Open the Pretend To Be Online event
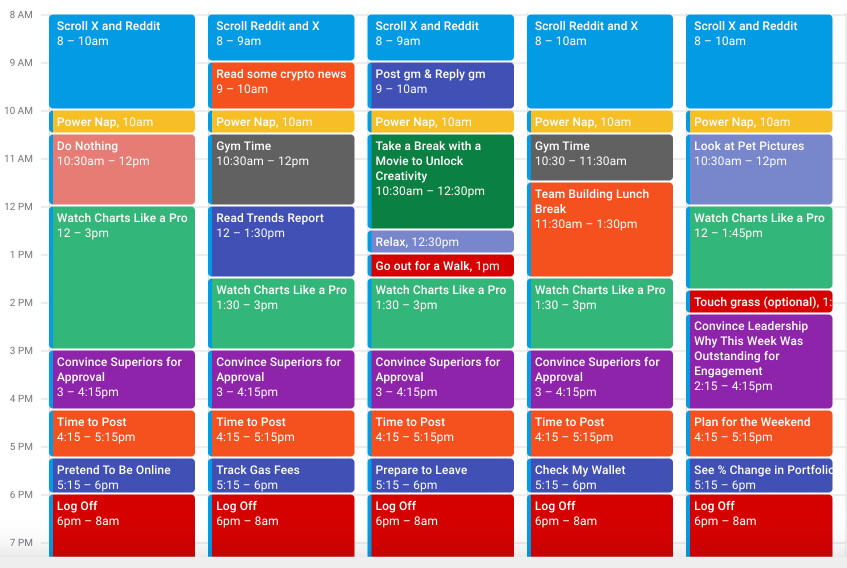Viewport: 847px width, 568px height. (x=122, y=476)
